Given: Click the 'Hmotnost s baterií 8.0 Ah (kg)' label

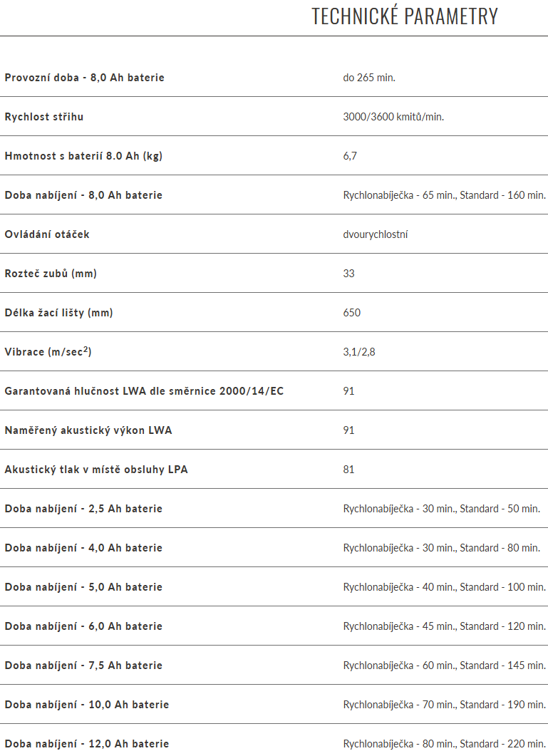Looking at the screenshot, I should 83,155.
